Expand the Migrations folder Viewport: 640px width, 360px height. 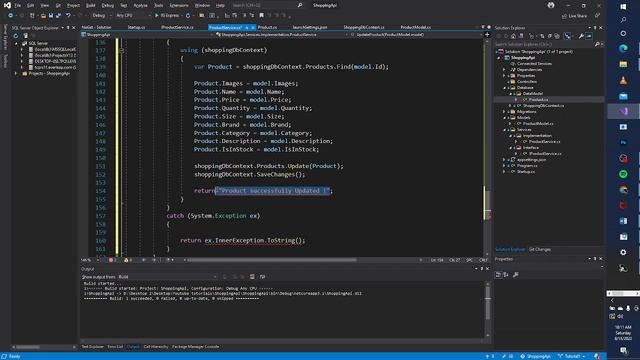coord(504,112)
